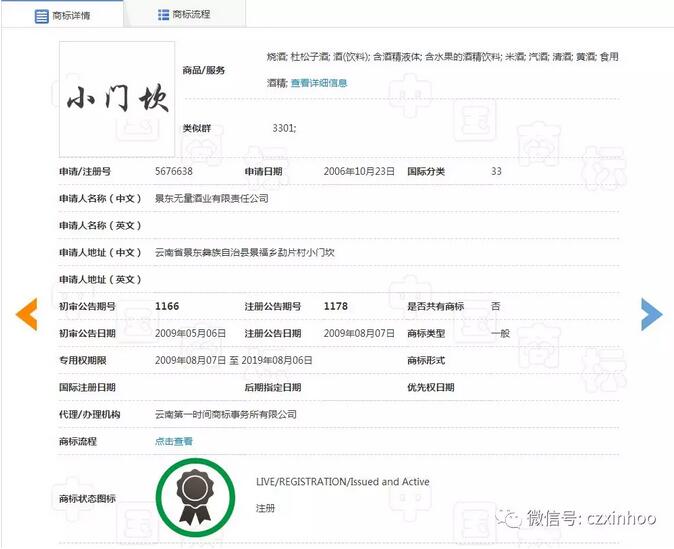The width and height of the screenshot is (674, 549).
Task: Select the 商标状态图标 label
Action: (x=87, y=498)
